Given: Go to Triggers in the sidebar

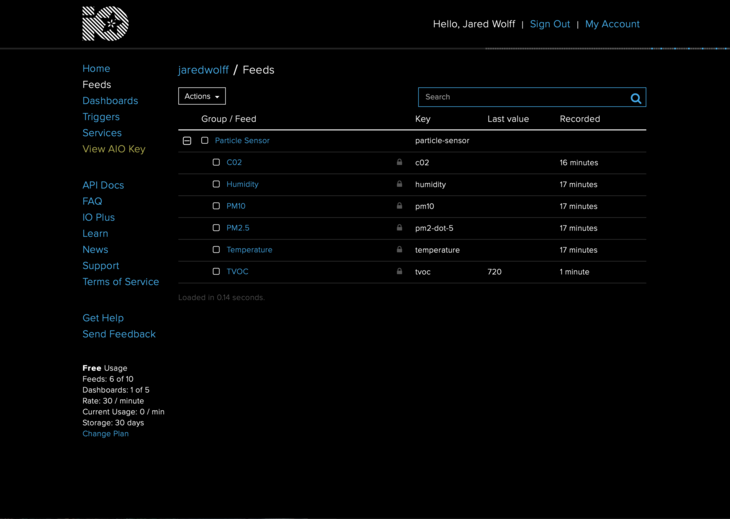Looking at the screenshot, I should click(101, 117).
